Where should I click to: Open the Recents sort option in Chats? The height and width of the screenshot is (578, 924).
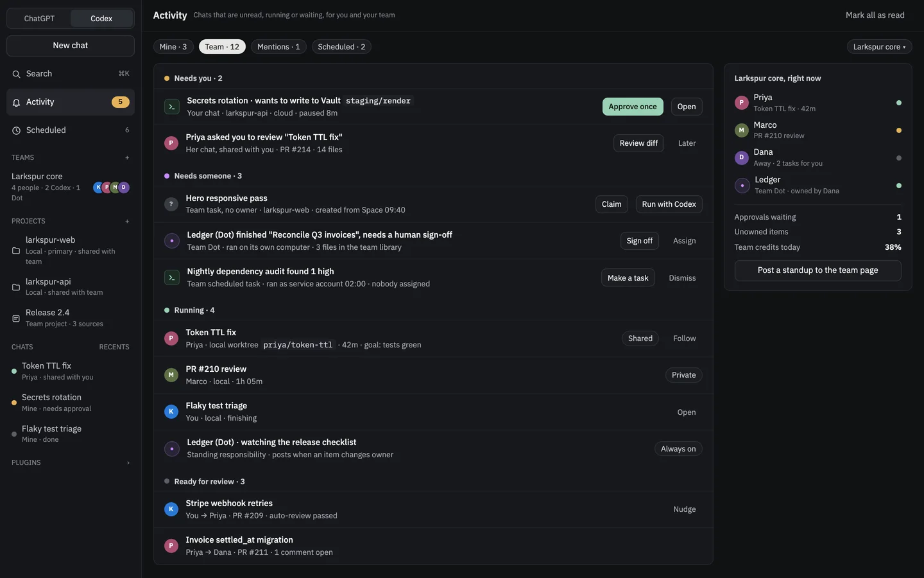(x=114, y=347)
